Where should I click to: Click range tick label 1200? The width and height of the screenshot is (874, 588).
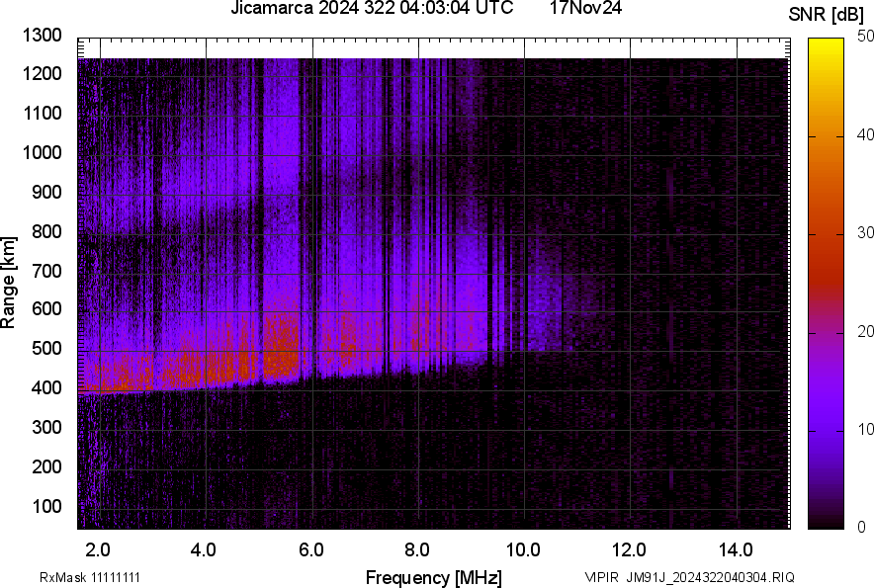42,73
